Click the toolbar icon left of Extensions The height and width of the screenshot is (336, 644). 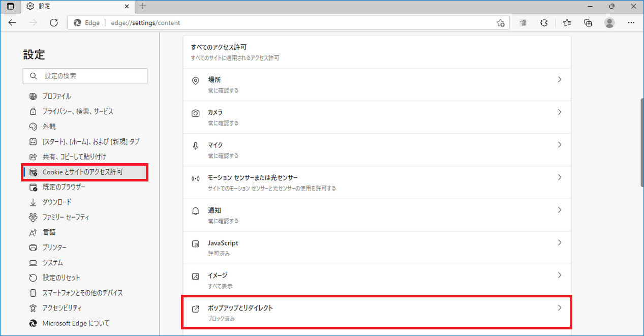pyautogui.click(x=523, y=23)
